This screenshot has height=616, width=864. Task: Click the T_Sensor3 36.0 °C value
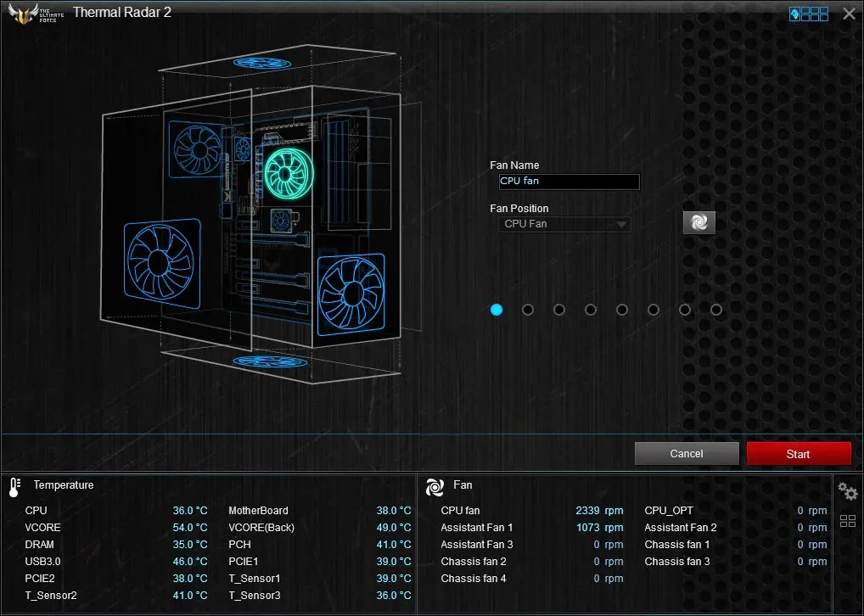point(394,596)
